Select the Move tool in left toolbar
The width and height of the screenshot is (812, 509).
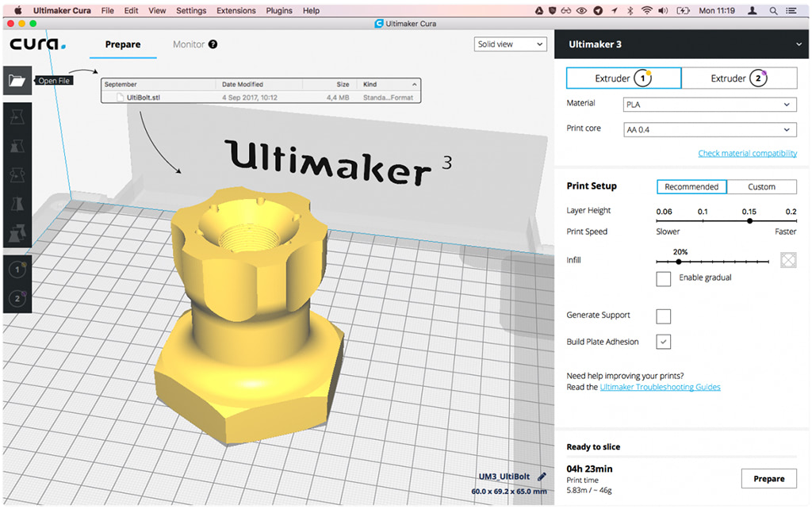click(x=17, y=117)
